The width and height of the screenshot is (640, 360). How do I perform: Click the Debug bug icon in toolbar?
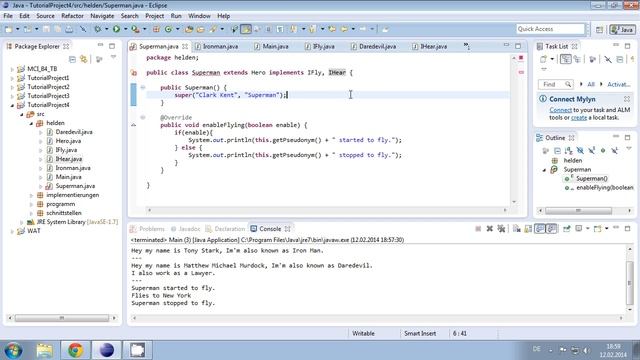pos(98,29)
